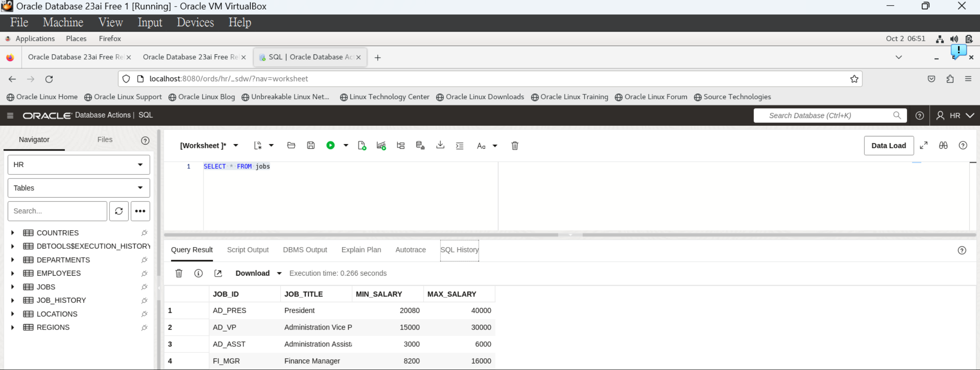The image size is (980, 370).
Task: Open the Worksheet name dropdown
Action: coord(236,145)
